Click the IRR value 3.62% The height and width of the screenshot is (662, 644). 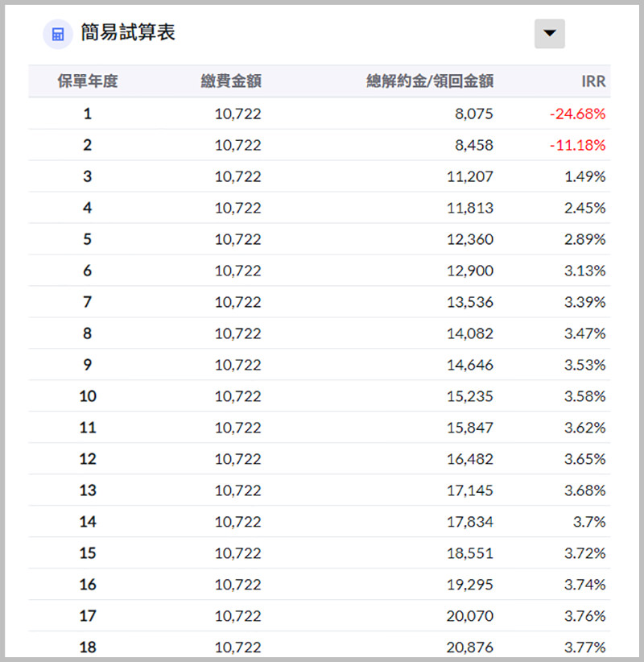point(585,428)
